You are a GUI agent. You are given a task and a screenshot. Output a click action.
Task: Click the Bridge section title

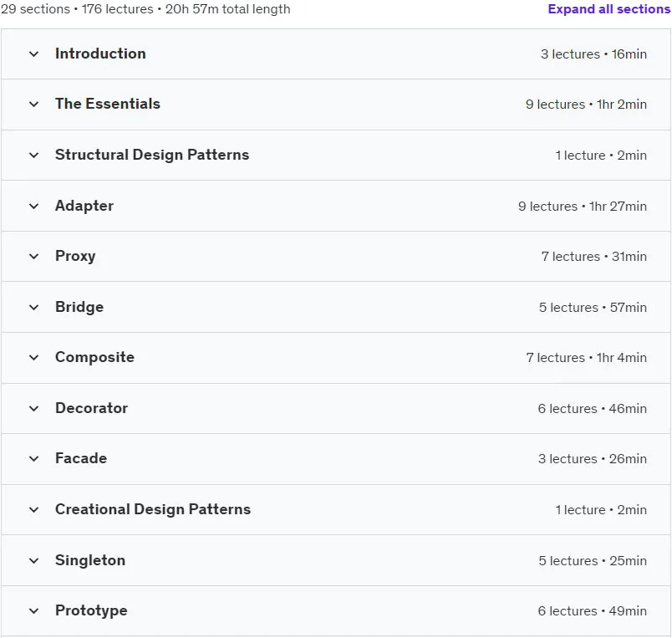79,307
